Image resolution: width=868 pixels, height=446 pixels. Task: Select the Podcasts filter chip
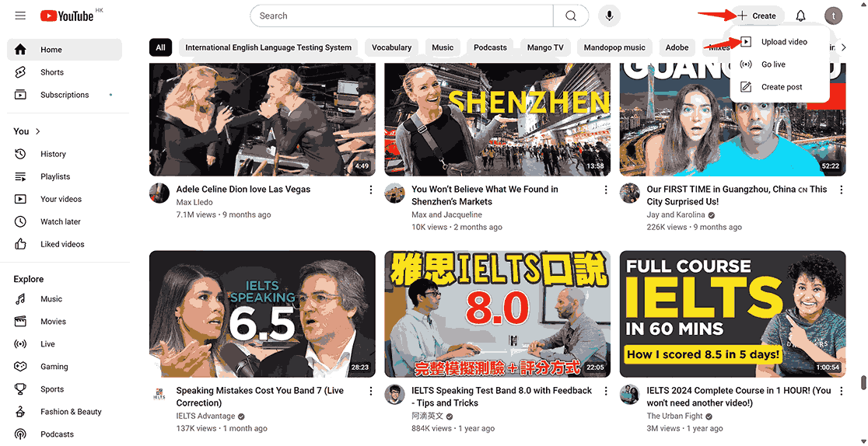click(490, 47)
